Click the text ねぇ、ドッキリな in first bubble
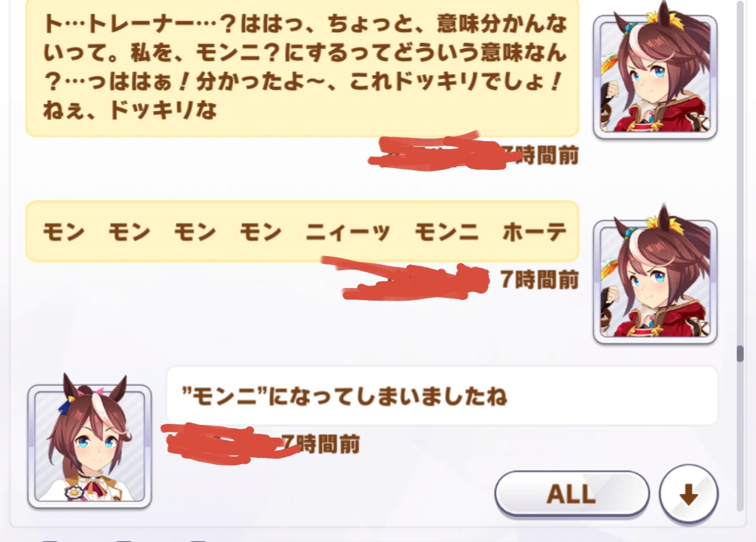Image resolution: width=756 pixels, height=542 pixels. coord(130,110)
